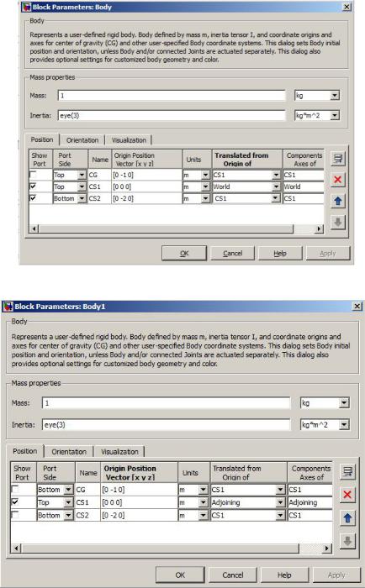365x588 pixels.
Task: Switch to Visualization tab in Body1 dialog
Action: [119, 452]
